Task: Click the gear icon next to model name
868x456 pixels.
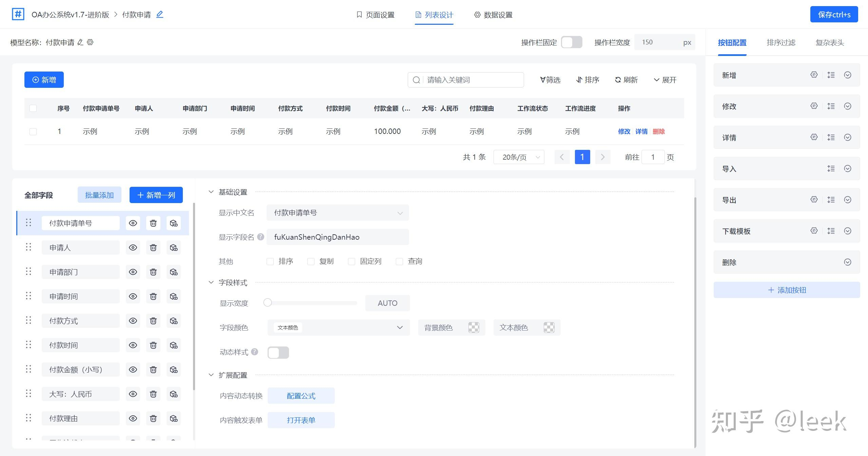Action: point(90,42)
